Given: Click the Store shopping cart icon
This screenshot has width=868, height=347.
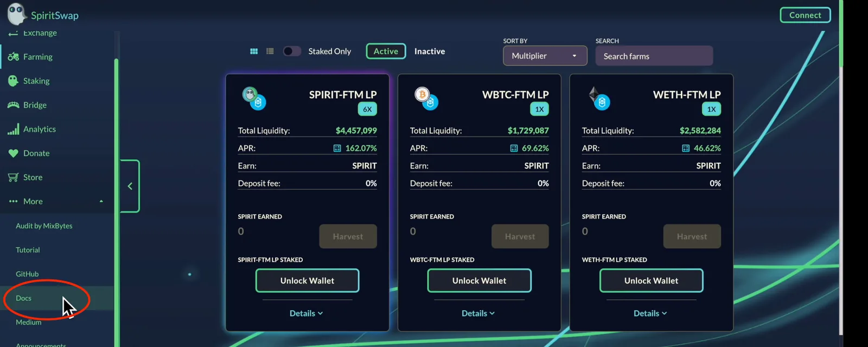Looking at the screenshot, I should pyautogui.click(x=13, y=177).
